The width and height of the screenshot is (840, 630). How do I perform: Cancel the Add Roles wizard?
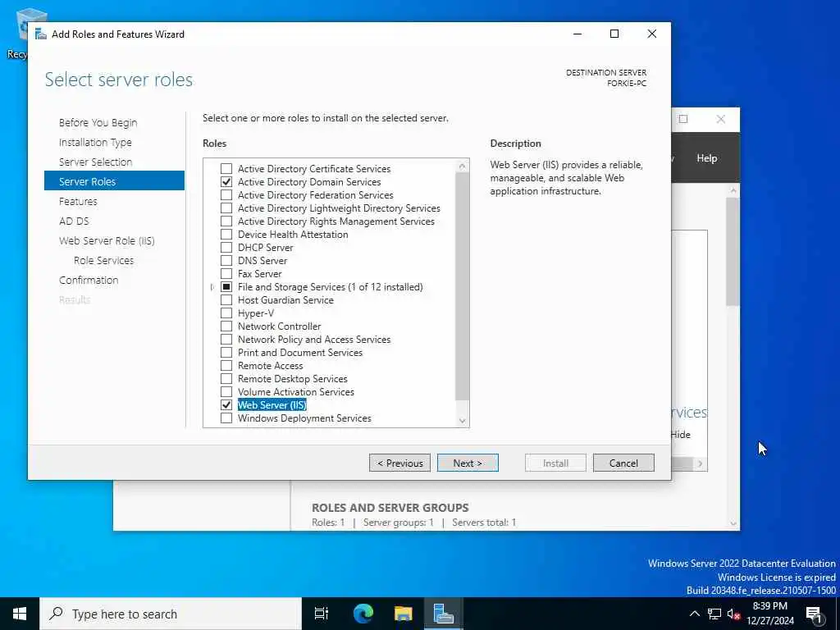623,463
